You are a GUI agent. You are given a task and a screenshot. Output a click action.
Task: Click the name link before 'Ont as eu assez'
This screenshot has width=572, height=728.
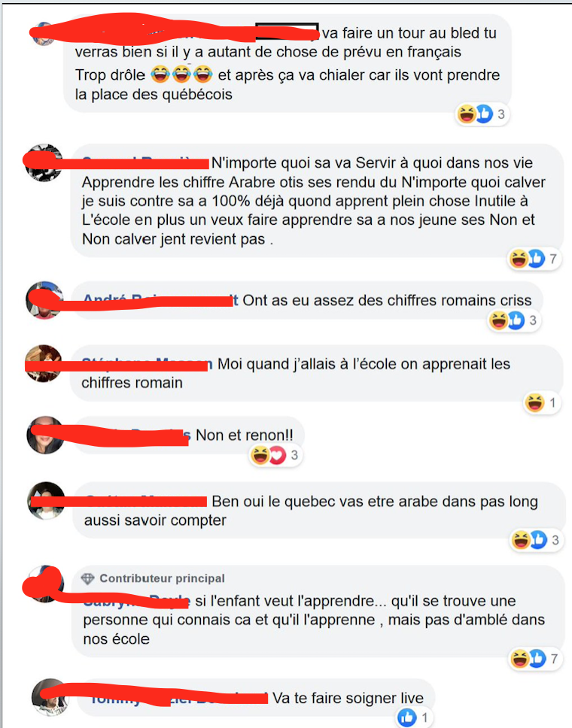tap(161, 300)
